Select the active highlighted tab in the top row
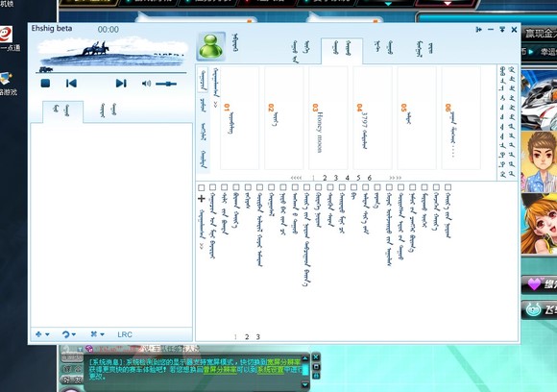This screenshot has width=557, height=392. 342,51
